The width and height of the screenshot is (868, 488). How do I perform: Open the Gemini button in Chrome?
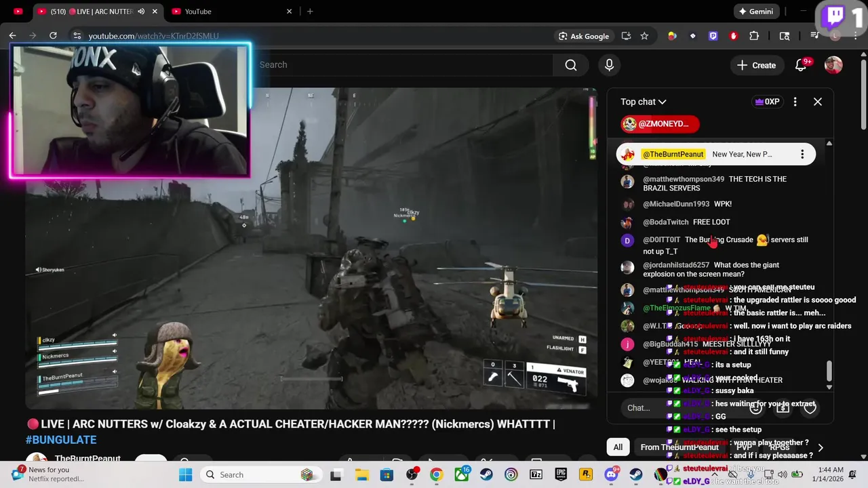(x=755, y=12)
